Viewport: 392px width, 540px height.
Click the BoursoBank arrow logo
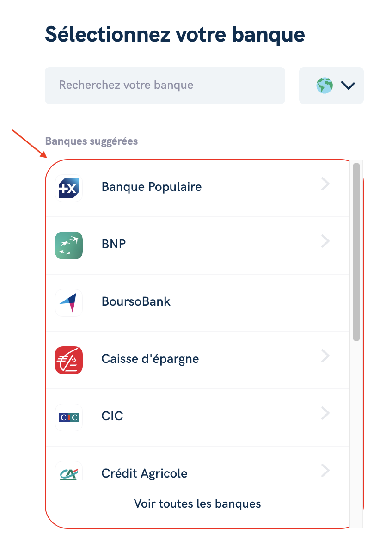[69, 303]
